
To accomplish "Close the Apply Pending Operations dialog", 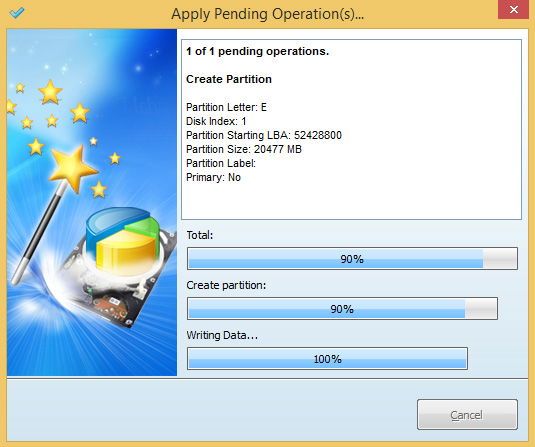I will pos(513,10).
